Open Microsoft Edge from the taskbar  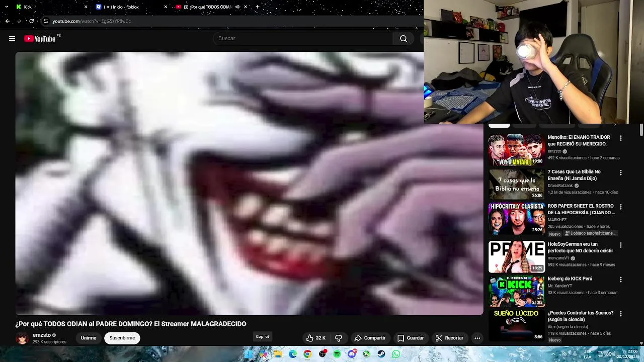293,354
